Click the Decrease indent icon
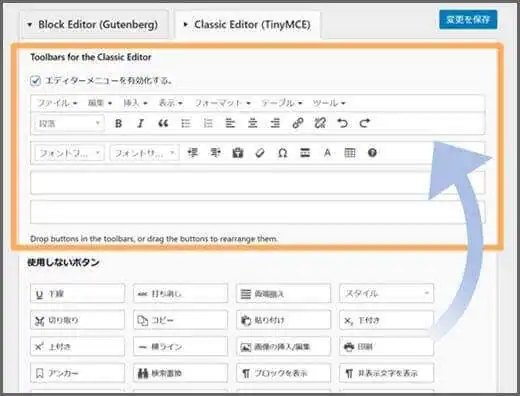 (x=193, y=153)
